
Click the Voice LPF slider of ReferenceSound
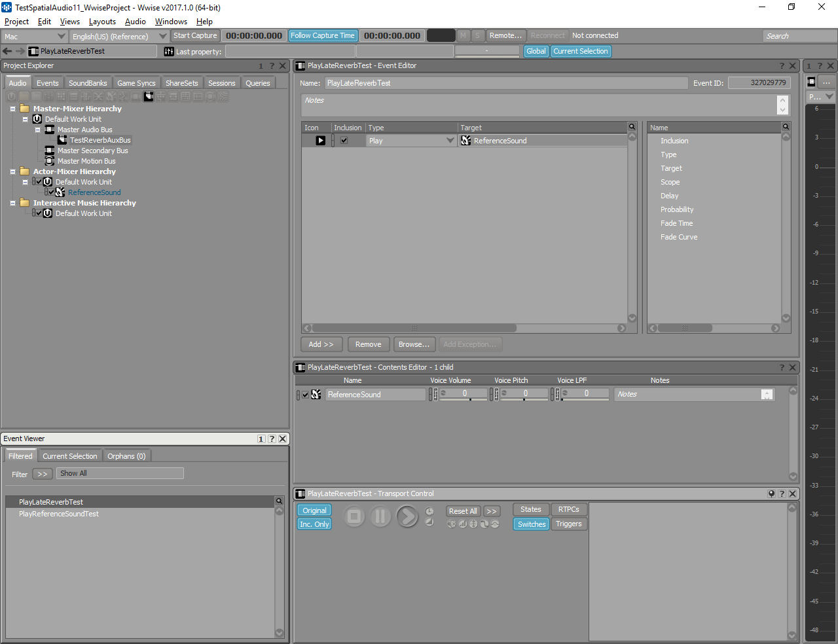point(585,394)
